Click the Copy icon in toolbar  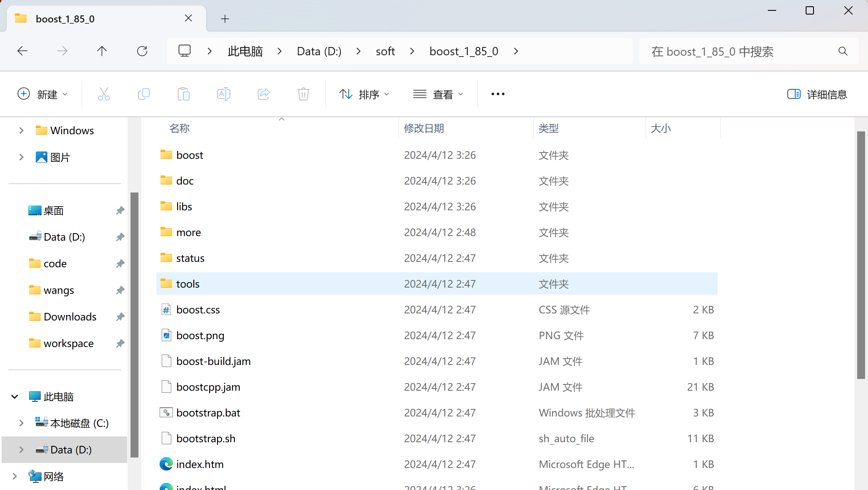click(143, 94)
